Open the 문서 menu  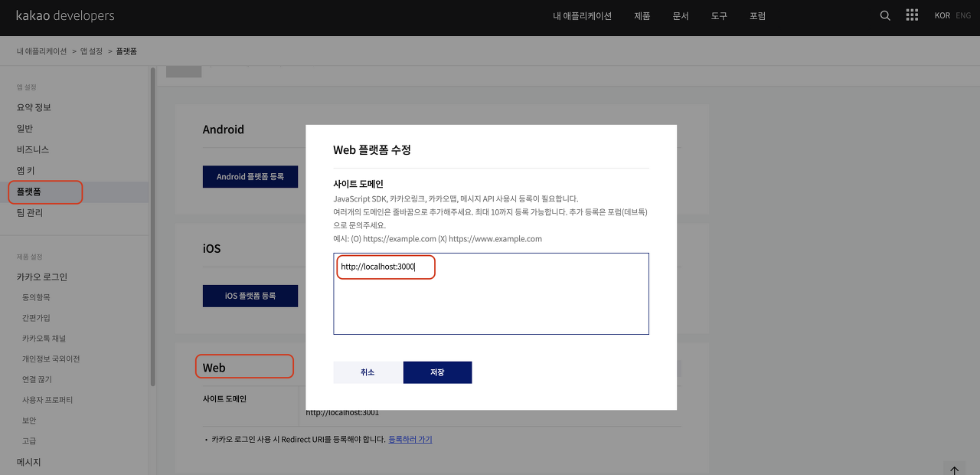point(681,16)
